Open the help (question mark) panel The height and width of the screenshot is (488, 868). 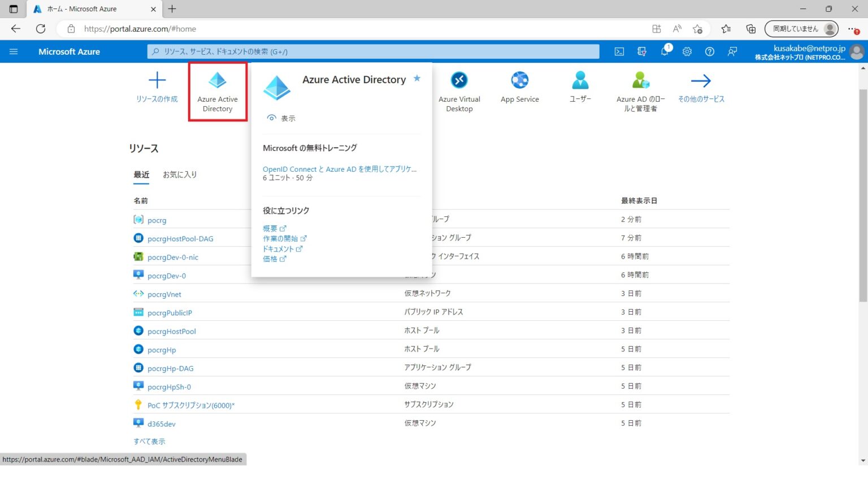709,51
